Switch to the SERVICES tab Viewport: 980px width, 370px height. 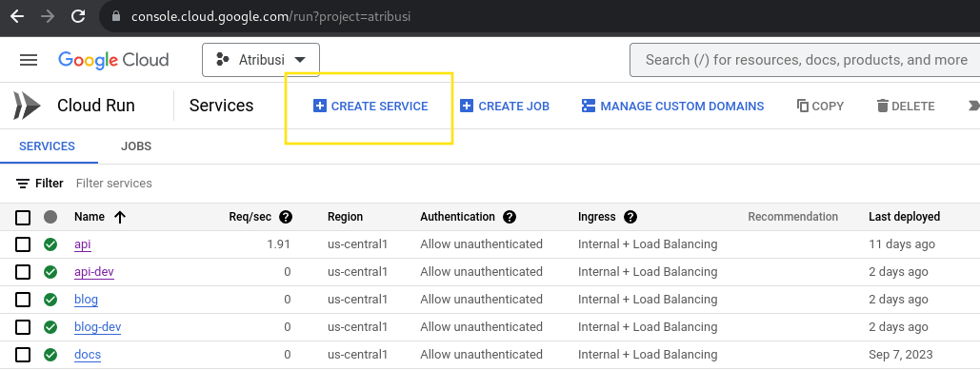(48, 146)
